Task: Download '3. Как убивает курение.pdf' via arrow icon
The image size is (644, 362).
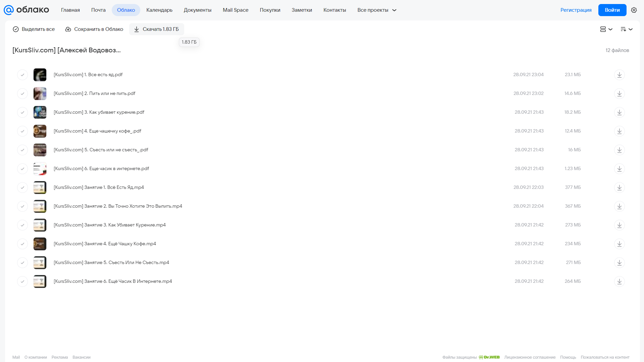Action: tap(620, 112)
